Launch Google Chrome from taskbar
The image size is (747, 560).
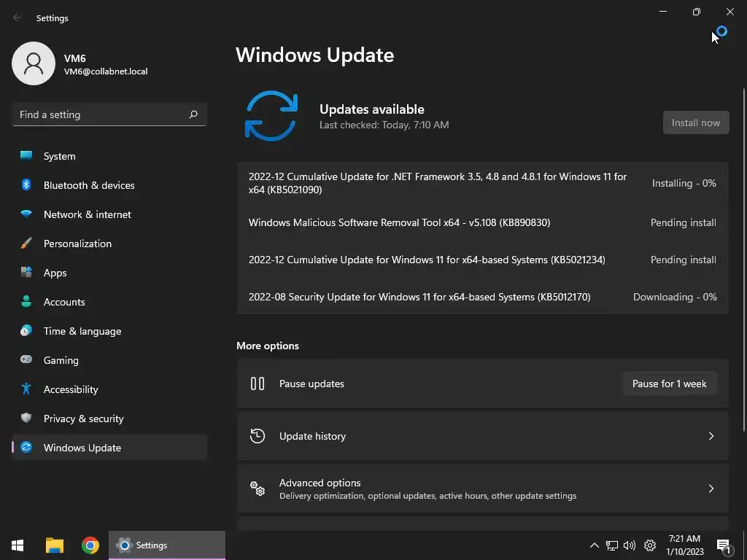pyautogui.click(x=90, y=545)
